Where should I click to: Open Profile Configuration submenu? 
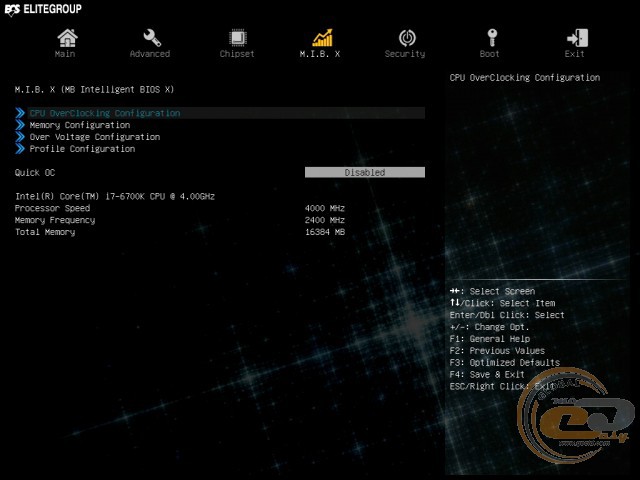pos(82,149)
